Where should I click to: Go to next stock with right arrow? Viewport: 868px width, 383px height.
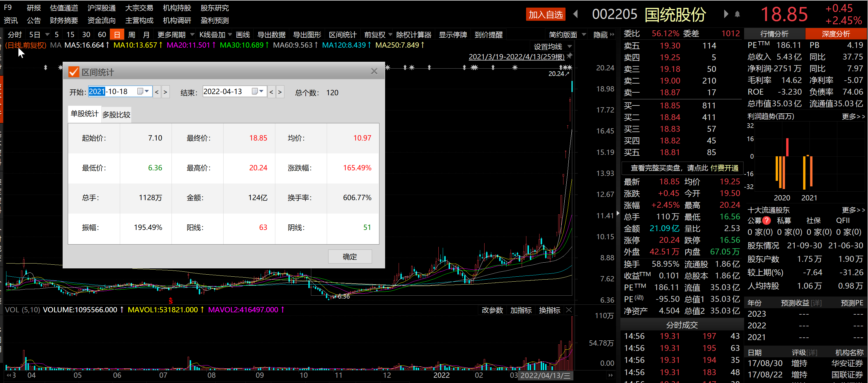(726, 14)
